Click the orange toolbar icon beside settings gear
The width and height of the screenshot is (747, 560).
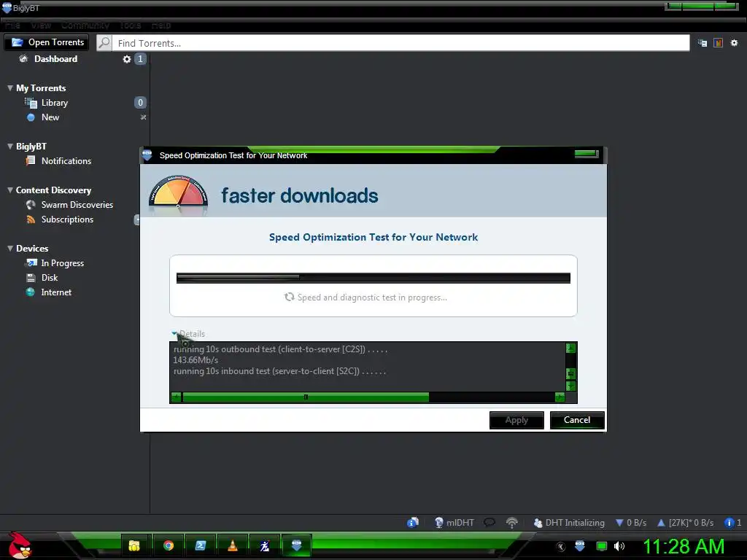[x=718, y=43]
